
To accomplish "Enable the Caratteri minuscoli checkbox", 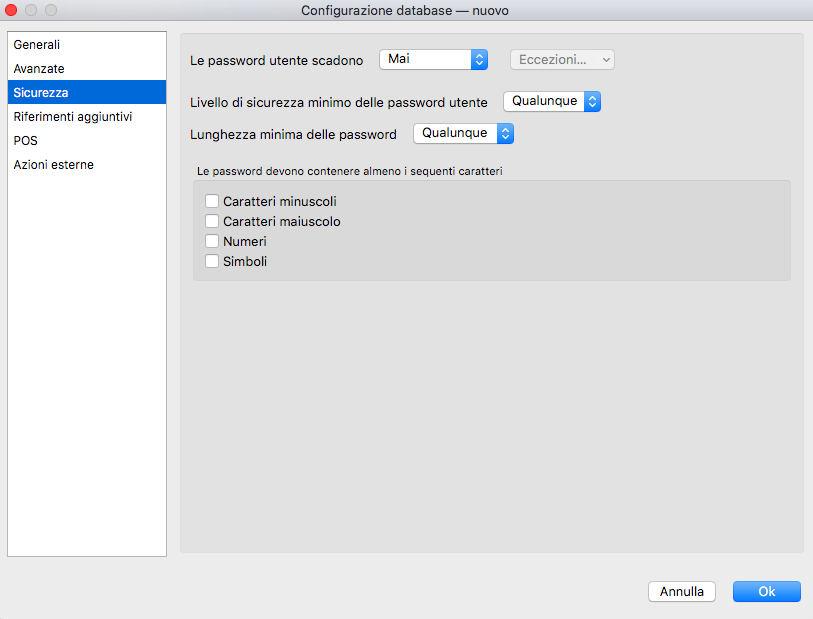I will [x=212, y=202].
